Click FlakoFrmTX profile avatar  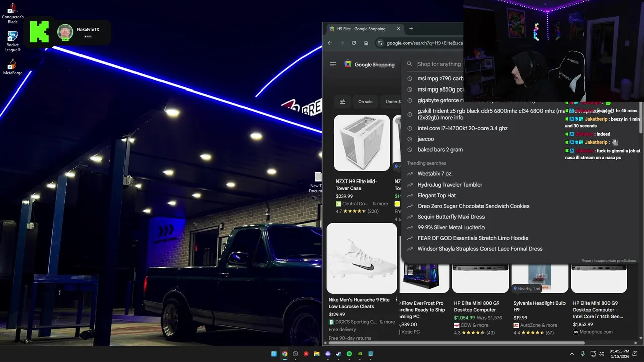65,32
